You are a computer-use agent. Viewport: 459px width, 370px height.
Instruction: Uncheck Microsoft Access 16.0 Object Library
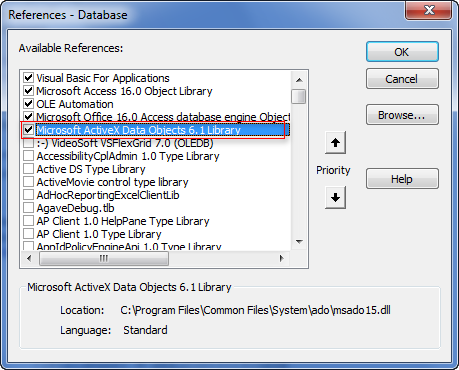pyautogui.click(x=28, y=91)
